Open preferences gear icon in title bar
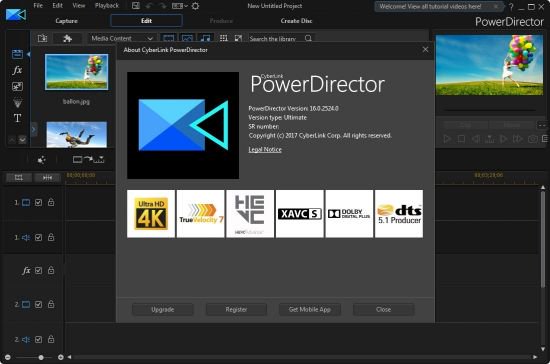 195,6
